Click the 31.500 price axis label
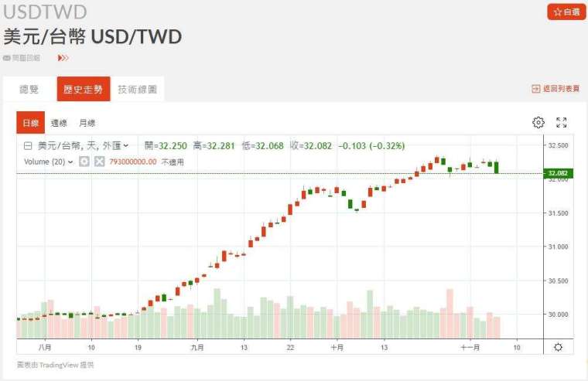 pos(558,213)
